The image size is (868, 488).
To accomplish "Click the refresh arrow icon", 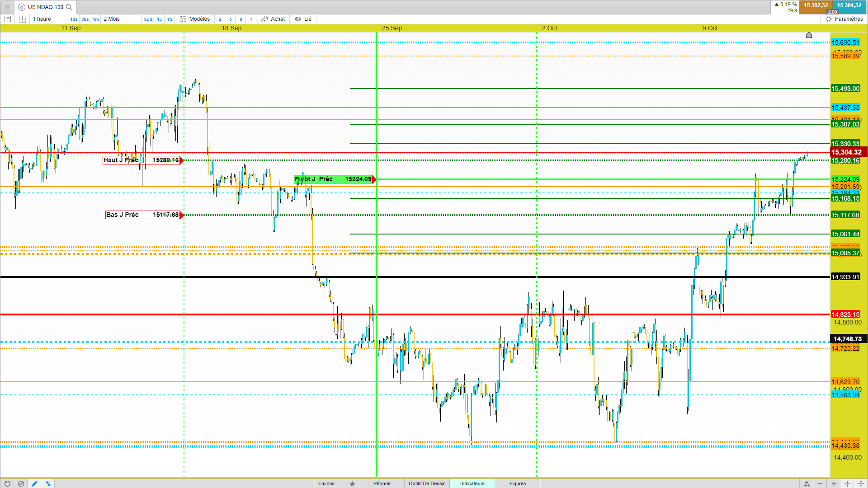I will click(x=7, y=483).
